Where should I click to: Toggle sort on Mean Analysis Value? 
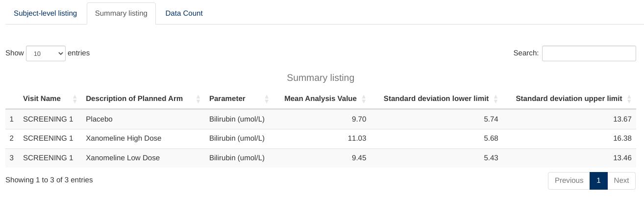click(364, 99)
